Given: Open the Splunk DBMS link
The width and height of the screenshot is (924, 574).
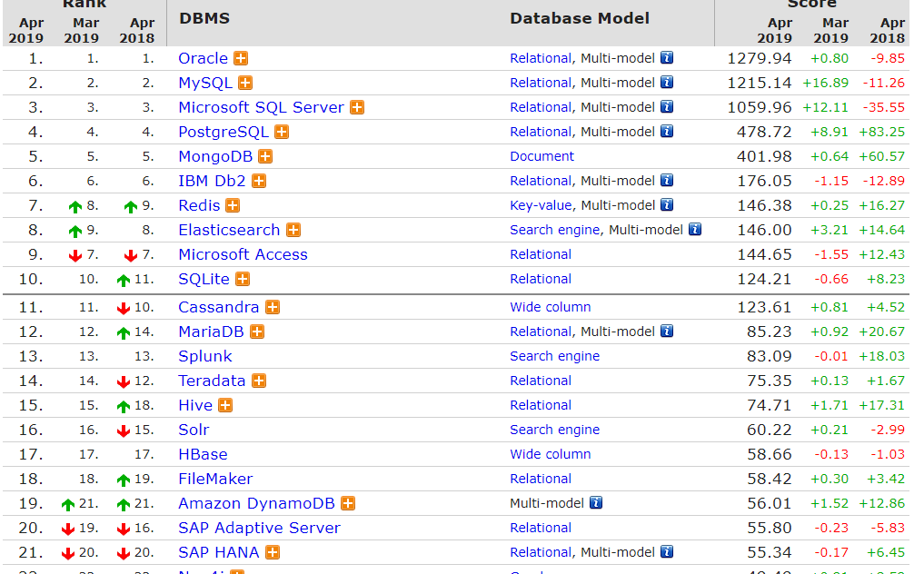Looking at the screenshot, I should pyautogui.click(x=205, y=357).
